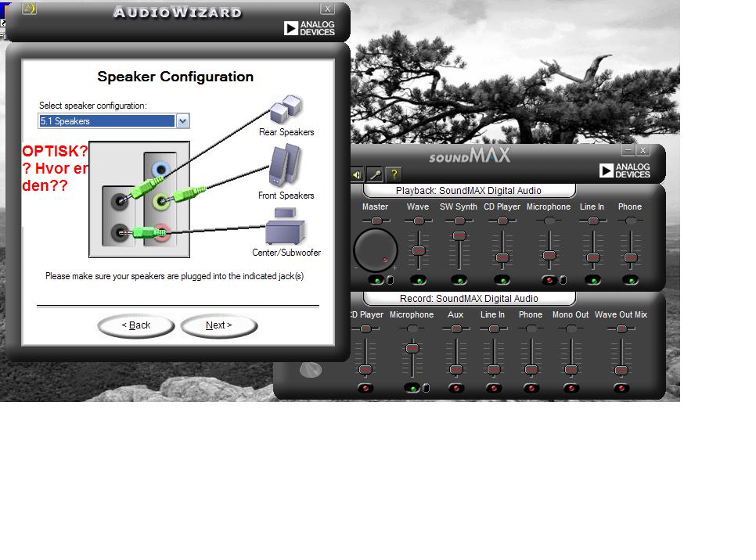Close the SoundMAX window
The height and width of the screenshot is (560, 756).
pos(643,150)
